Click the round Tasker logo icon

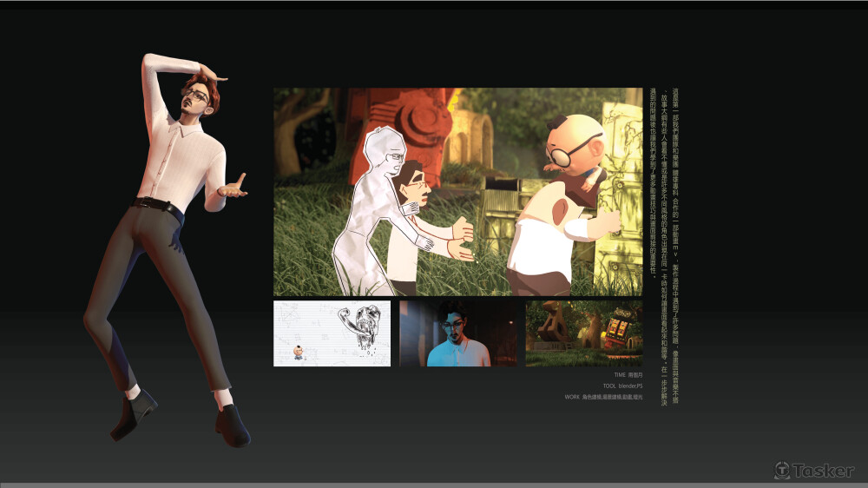pos(782,470)
